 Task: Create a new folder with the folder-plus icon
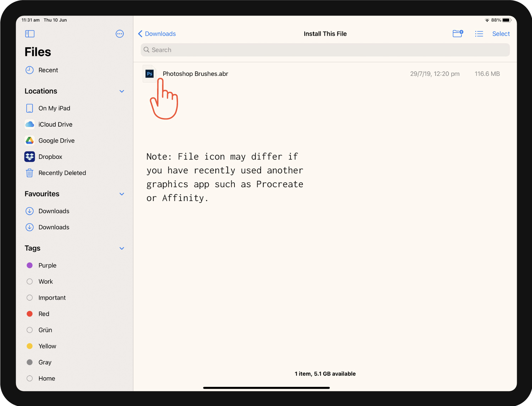point(458,34)
